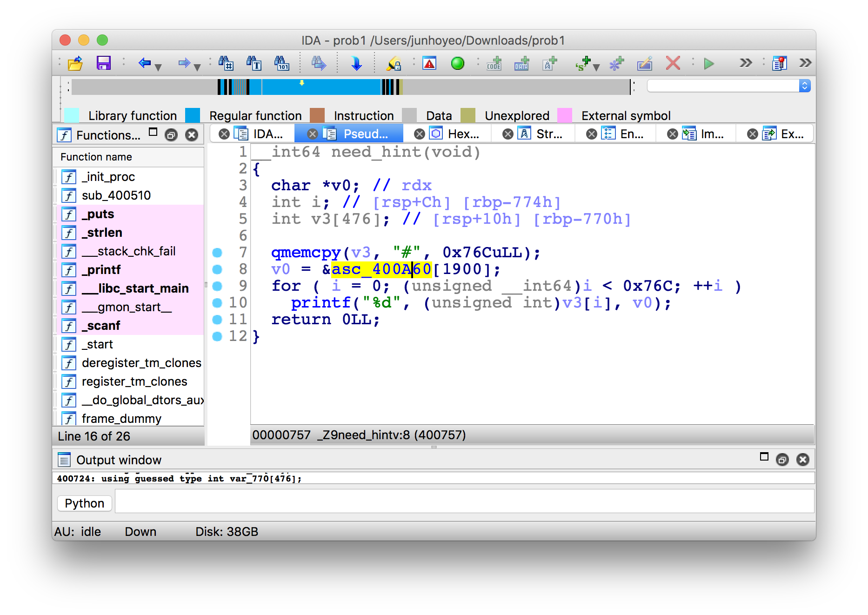Select register_tm_clones function entry

pos(129,381)
